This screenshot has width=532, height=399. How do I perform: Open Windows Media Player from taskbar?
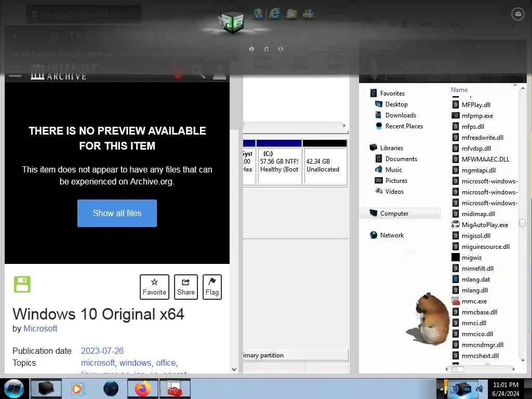[x=78, y=389]
